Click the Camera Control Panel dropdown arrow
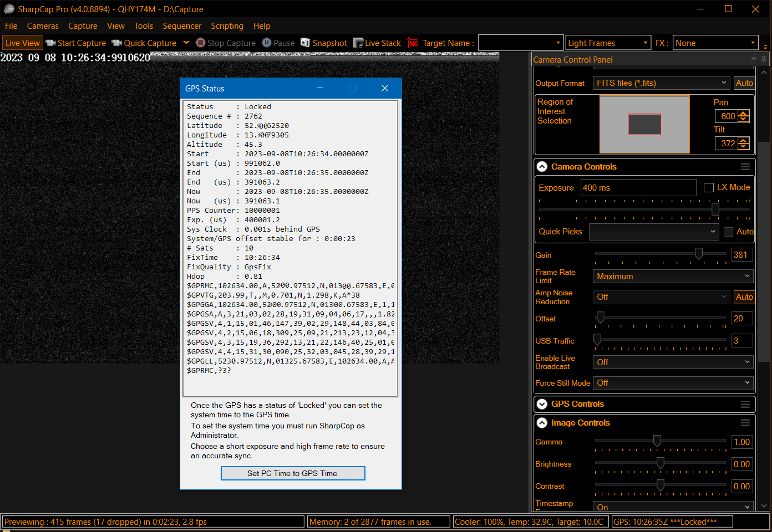 754,59
